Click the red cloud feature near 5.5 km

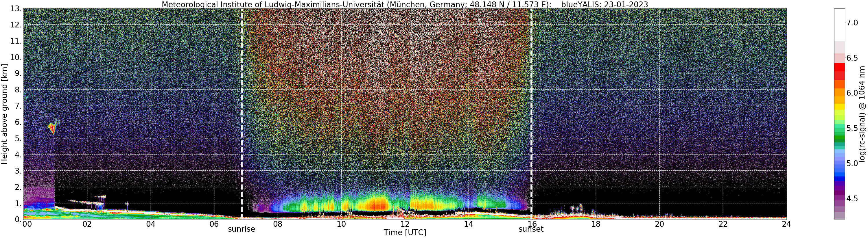[52, 128]
